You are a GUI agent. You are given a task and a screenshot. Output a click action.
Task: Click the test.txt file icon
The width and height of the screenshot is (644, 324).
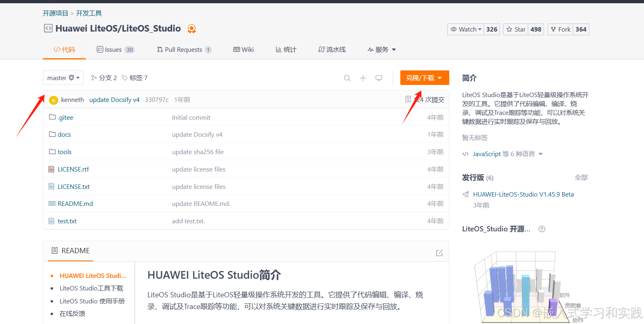pos(51,221)
